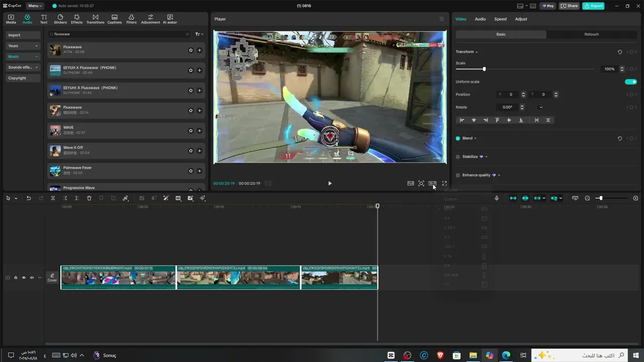This screenshot has width=644, height=362.
Task: Switch to the Speed tab
Action: (500, 19)
